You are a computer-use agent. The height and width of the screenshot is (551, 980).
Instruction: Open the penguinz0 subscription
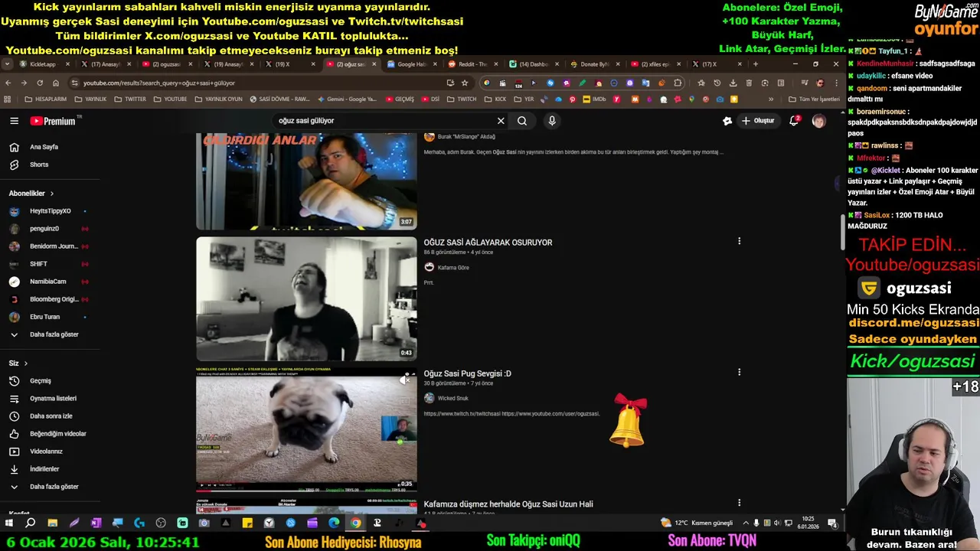click(50, 229)
